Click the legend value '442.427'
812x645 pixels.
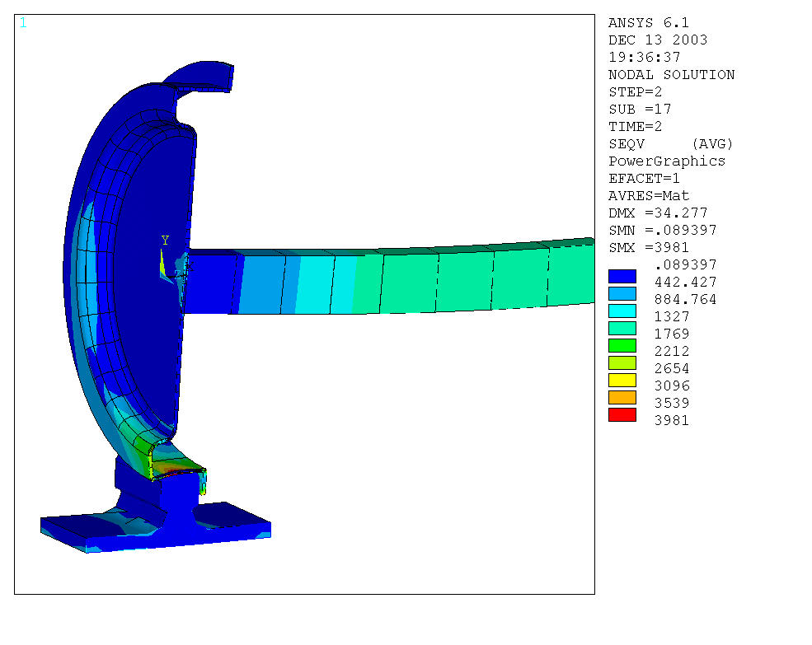pyautogui.click(x=686, y=282)
